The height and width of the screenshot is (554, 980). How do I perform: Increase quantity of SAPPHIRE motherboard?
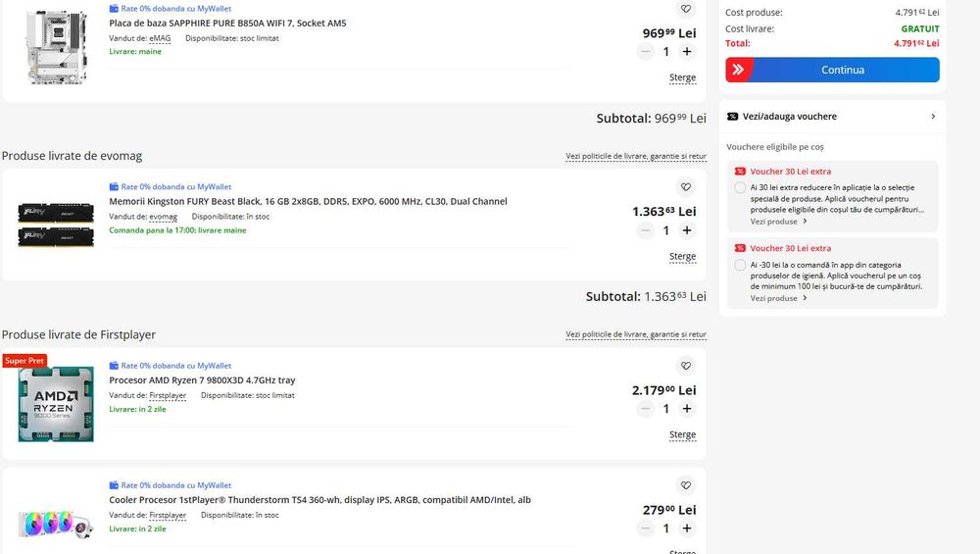coord(687,52)
